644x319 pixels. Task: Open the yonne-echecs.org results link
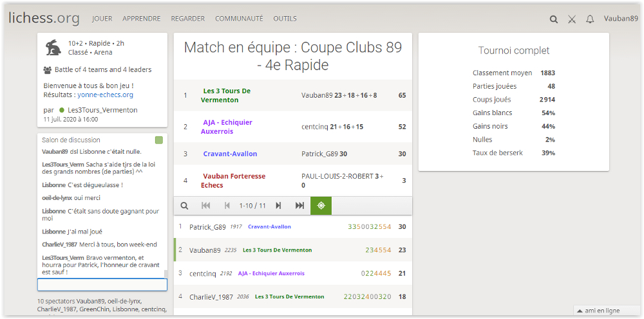coord(105,95)
